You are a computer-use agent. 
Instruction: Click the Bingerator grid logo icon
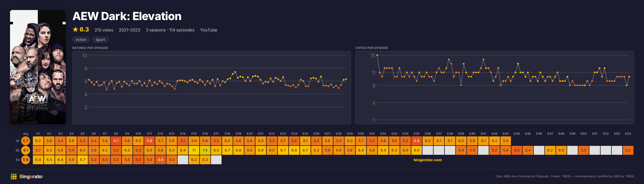[x=13, y=176]
